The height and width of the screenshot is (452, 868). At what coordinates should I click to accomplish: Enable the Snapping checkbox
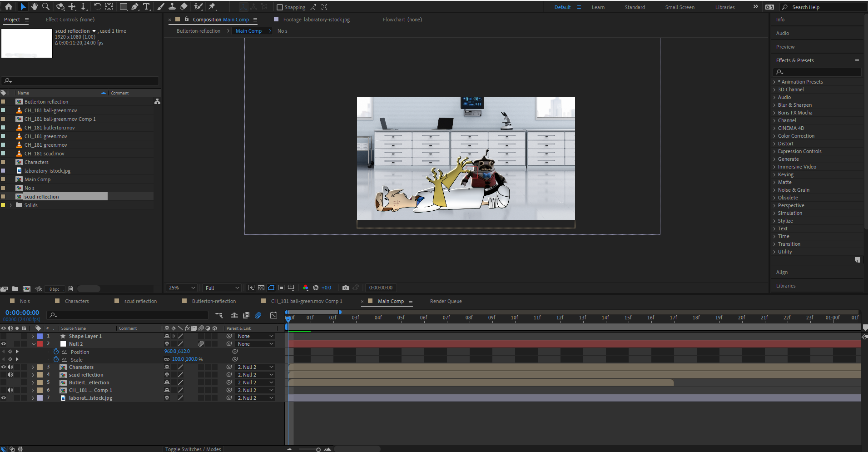[x=280, y=7]
